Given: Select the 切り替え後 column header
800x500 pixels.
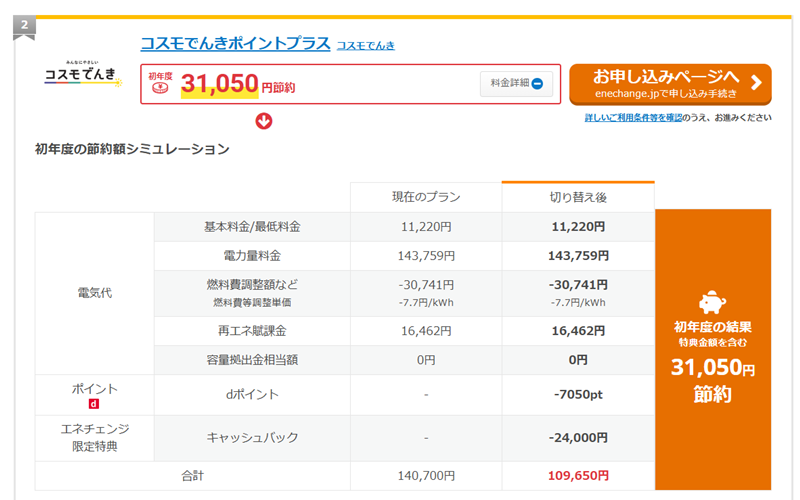Looking at the screenshot, I should [x=578, y=197].
